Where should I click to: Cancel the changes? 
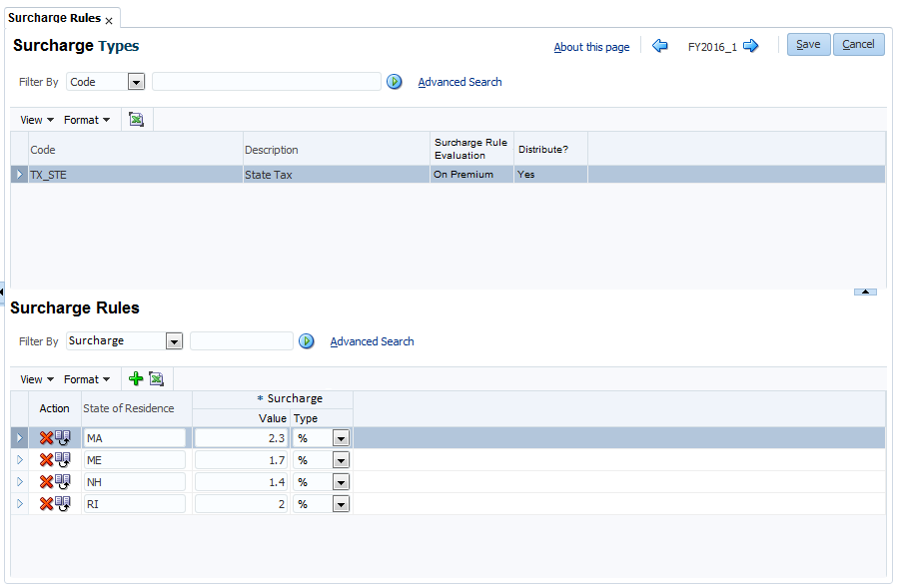coord(858,45)
